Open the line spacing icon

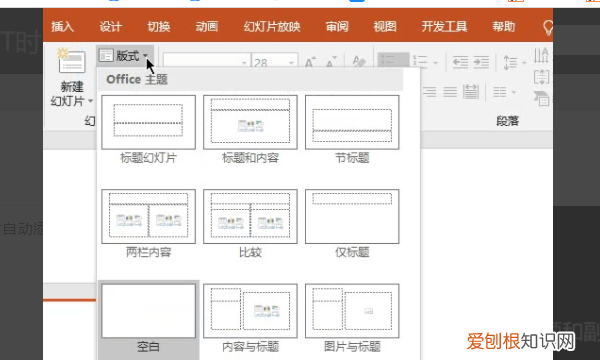click(510, 62)
